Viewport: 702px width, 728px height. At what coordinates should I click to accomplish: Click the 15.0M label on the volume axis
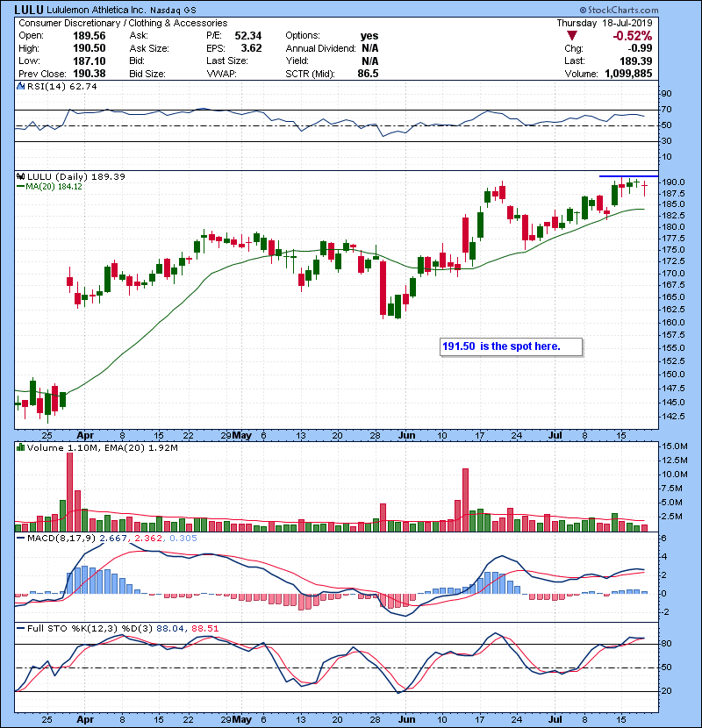click(675, 446)
